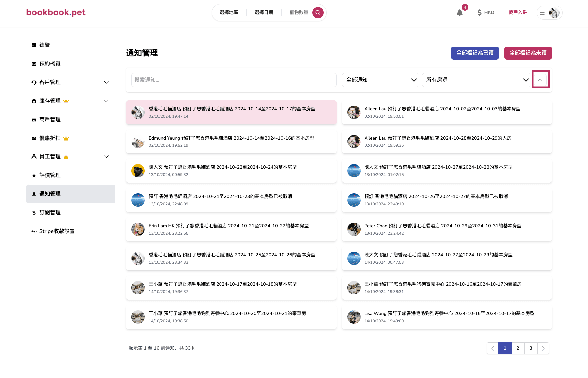Open 評價管理 in sidebar

tap(71, 175)
